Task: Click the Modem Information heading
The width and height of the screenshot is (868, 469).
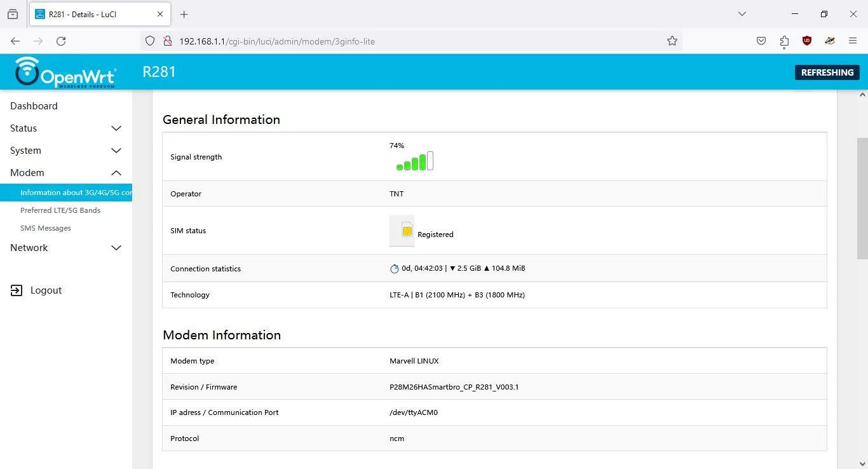Action: 222,335
